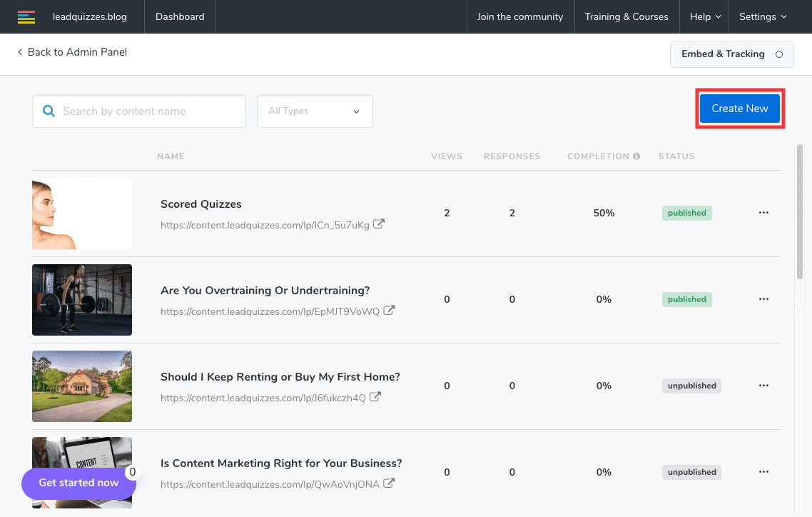Open three-dot menu for Overtraining quiz row
Screen dimensions: 812x517
click(763, 299)
